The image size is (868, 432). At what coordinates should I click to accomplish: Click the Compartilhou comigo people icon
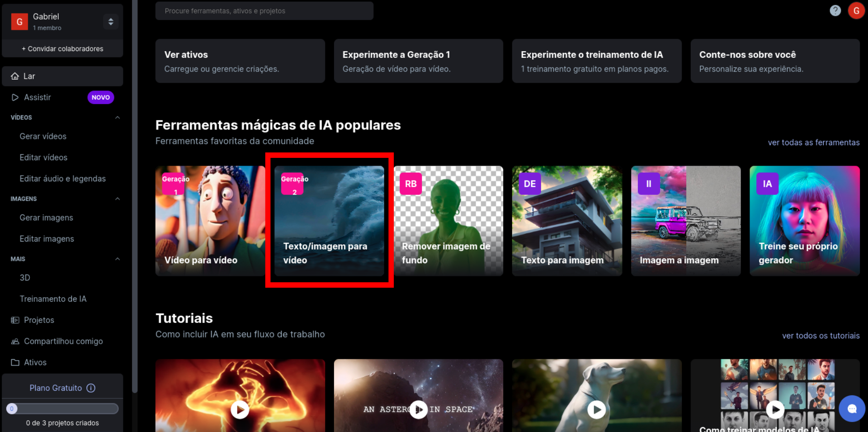(15, 341)
